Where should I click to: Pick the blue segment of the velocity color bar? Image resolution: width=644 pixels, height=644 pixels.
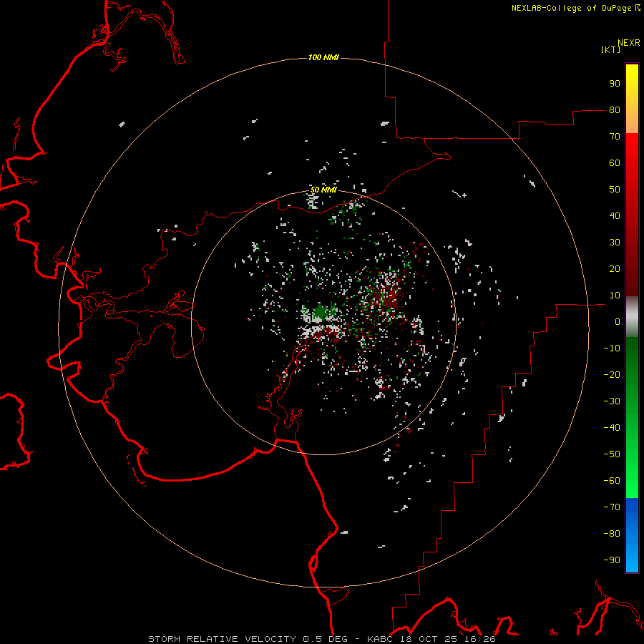(632, 535)
